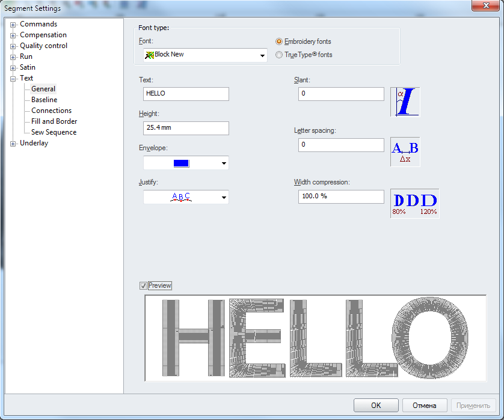Click the OK button
This screenshot has width=504, height=420.
376,406
